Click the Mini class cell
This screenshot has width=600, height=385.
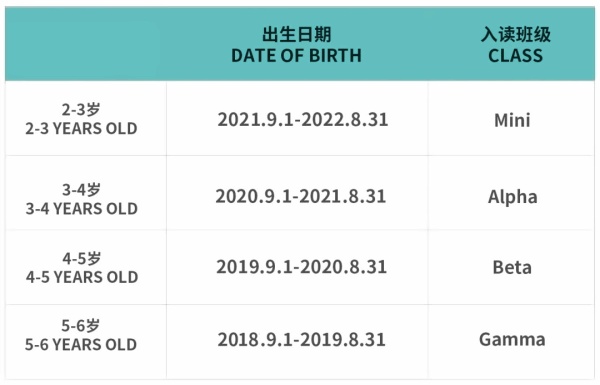pyautogui.click(x=512, y=121)
